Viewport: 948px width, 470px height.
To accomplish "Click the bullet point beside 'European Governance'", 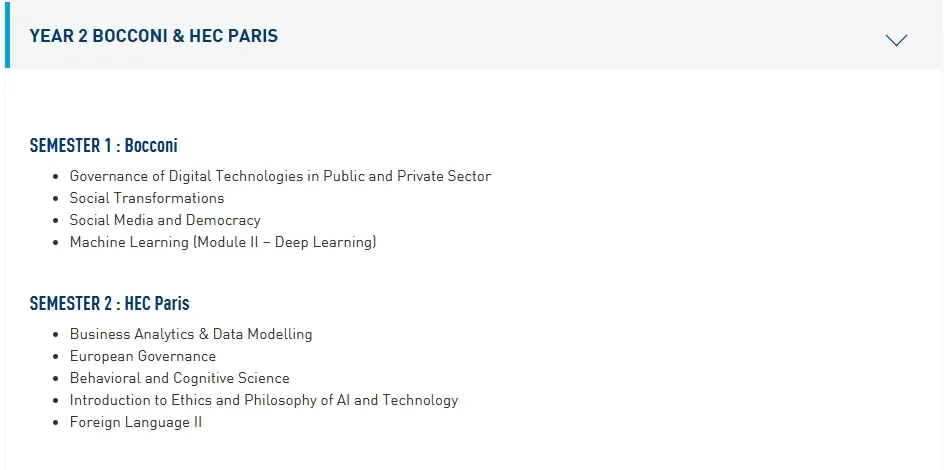I will (x=56, y=356).
